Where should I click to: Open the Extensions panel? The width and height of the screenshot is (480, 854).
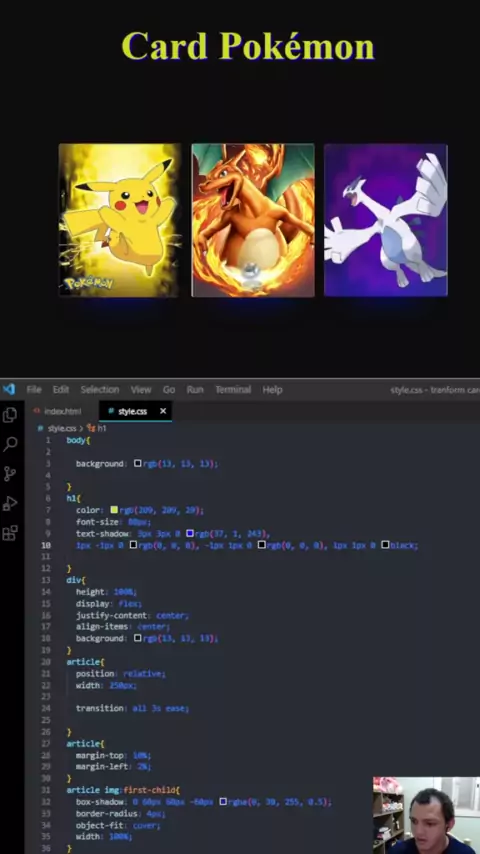(10, 533)
